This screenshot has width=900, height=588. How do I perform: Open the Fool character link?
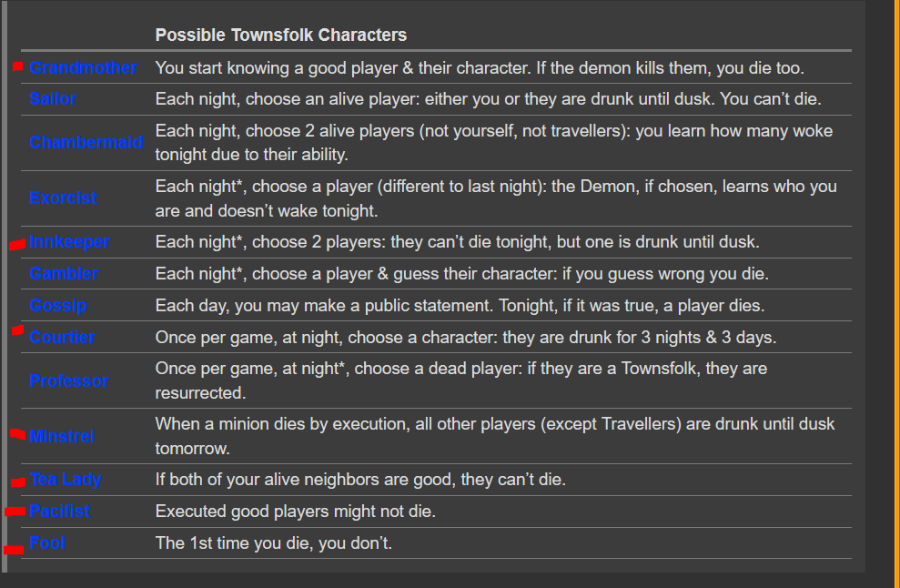pos(47,542)
